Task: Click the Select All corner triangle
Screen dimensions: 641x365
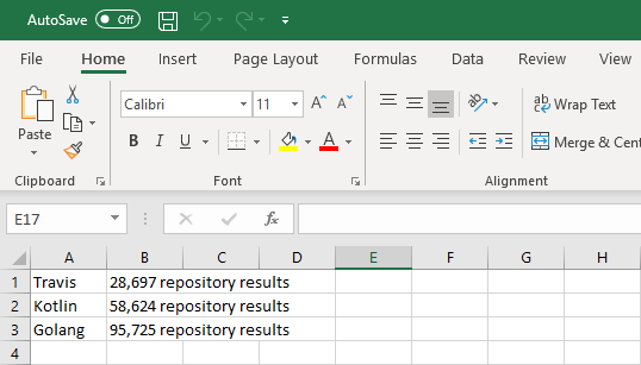Action: tap(18, 258)
